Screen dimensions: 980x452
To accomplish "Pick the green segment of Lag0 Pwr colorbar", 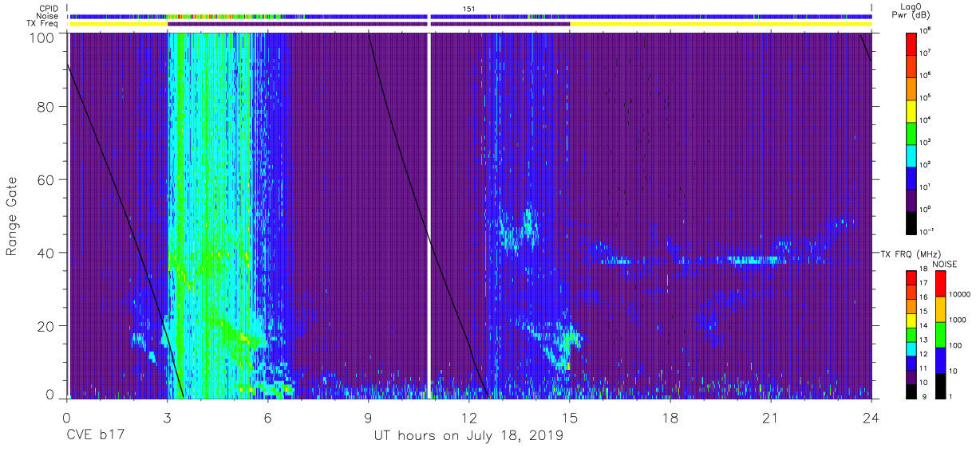I will click(x=912, y=132).
